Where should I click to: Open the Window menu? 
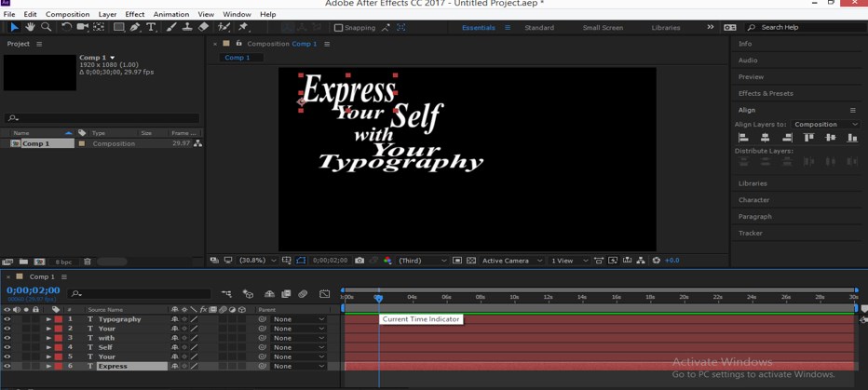pos(237,14)
